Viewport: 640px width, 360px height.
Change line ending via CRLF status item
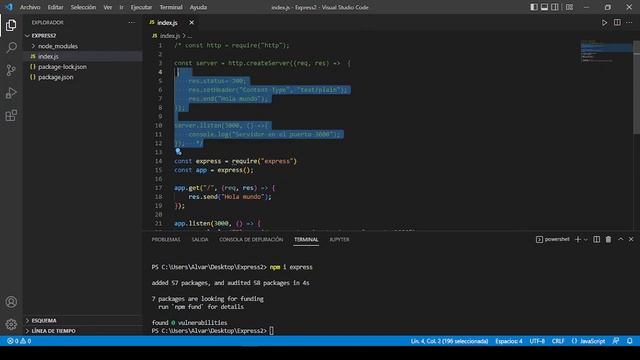pyautogui.click(x=558, y=341)
